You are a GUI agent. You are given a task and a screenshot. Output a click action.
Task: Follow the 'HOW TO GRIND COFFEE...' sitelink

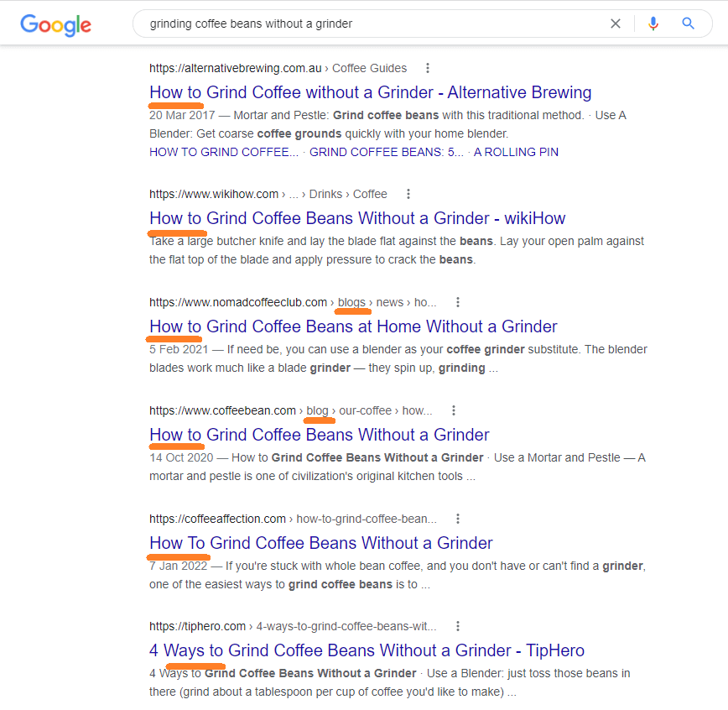pos(224,153)
